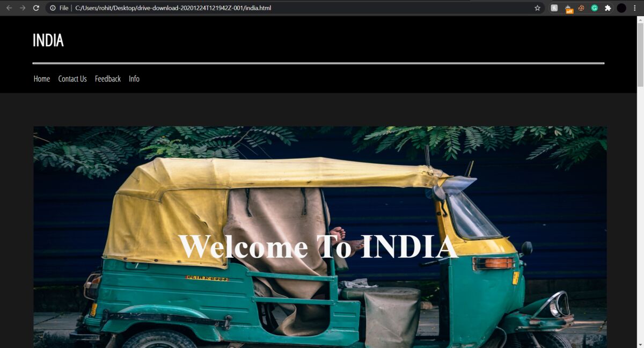
Task: Open the Feedback nav link
Action: 108,79
